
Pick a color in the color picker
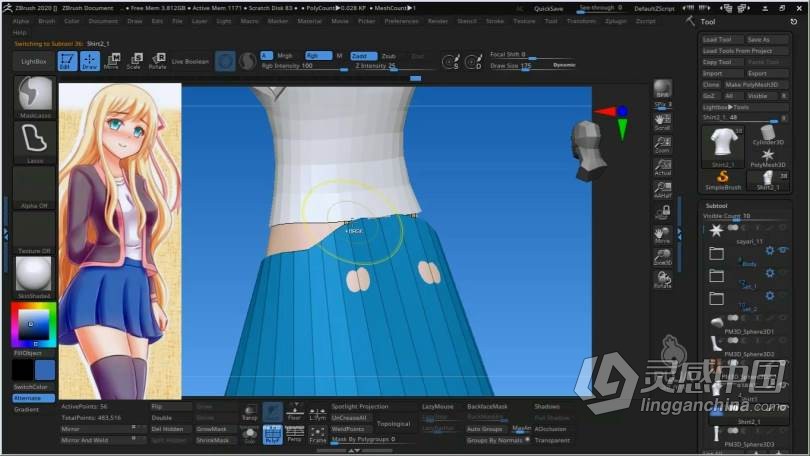pyautogui.click(x=34, y=325)
